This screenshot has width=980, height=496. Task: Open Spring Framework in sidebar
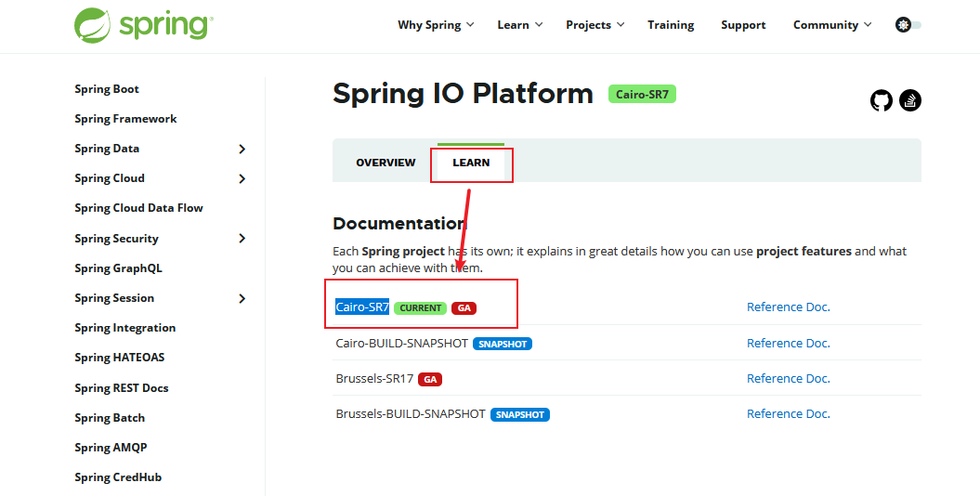pyautogui.click(x=125, y=119)
